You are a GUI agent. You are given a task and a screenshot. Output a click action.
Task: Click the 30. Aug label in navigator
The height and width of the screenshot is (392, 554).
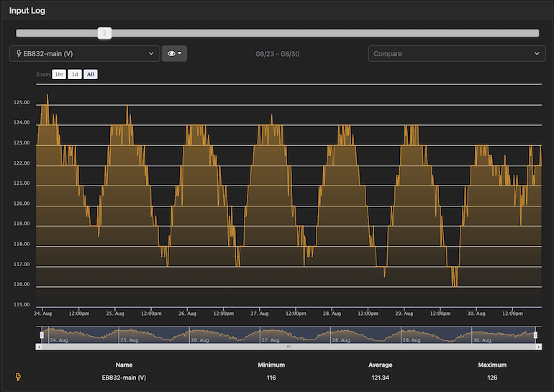click(x=482, y=340)
